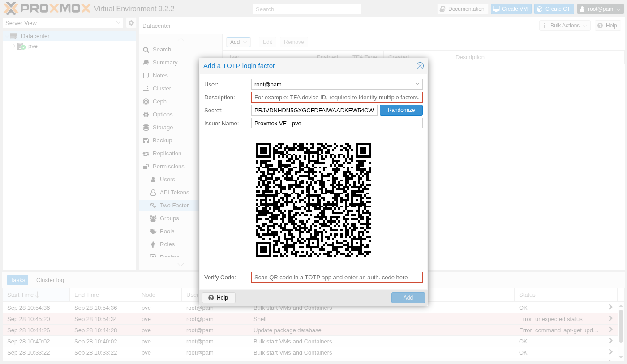The height and width of the screenshot is (364, 627).
Task: Click the Permissions unlock icon
Action: point(146,167)
